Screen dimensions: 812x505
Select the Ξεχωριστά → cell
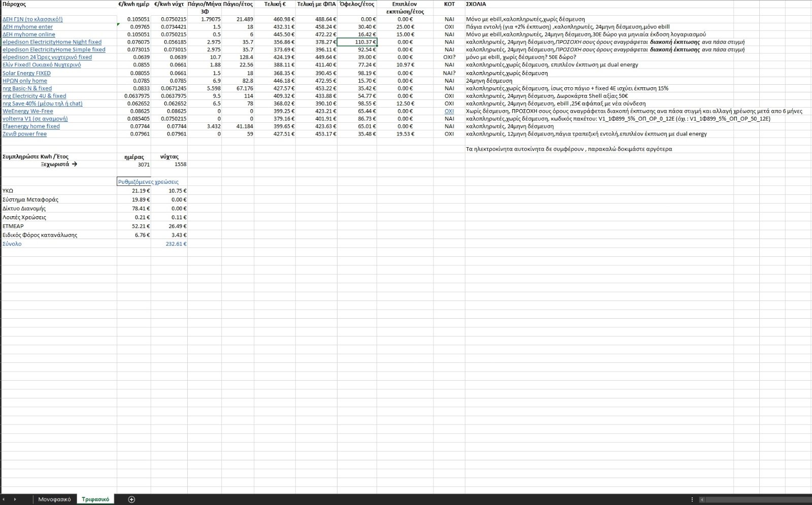(58, 164)
